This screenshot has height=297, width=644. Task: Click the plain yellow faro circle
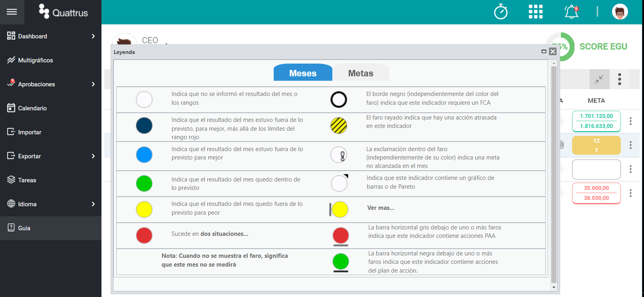coord(144,209)
